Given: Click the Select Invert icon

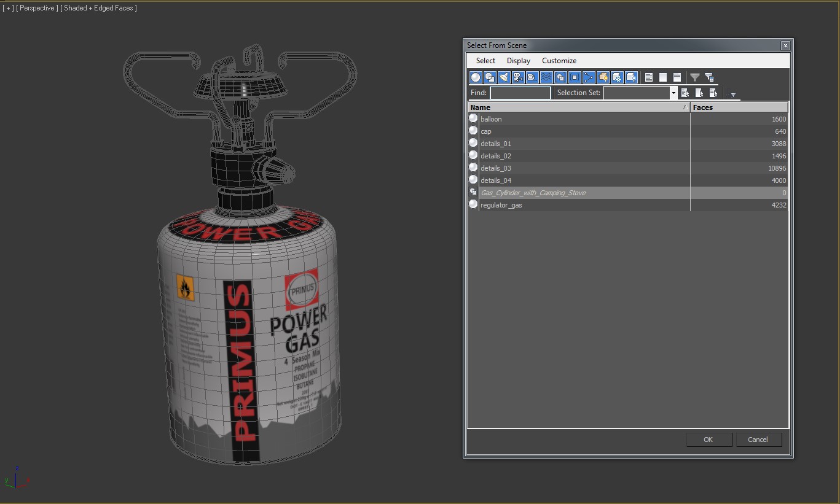Looking at the screenshot, I should point(677,77).
